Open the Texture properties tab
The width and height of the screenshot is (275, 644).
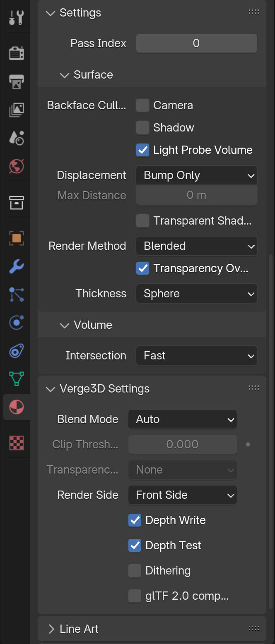[x=17, y=443]
